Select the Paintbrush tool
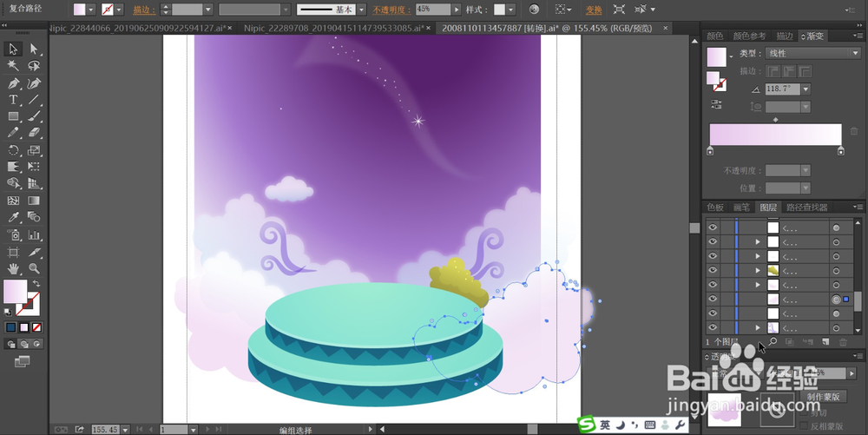Viewport: 868px width, 435px height. tap(34, 116)
